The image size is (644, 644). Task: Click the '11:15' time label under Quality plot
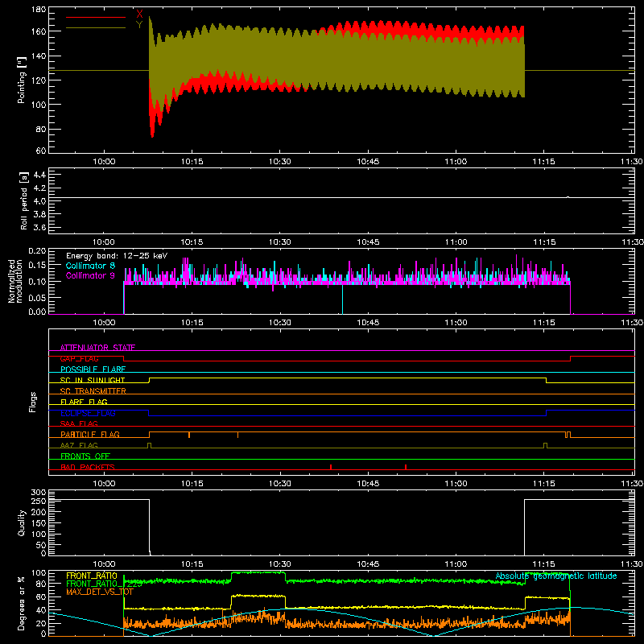tap(544, 564)
